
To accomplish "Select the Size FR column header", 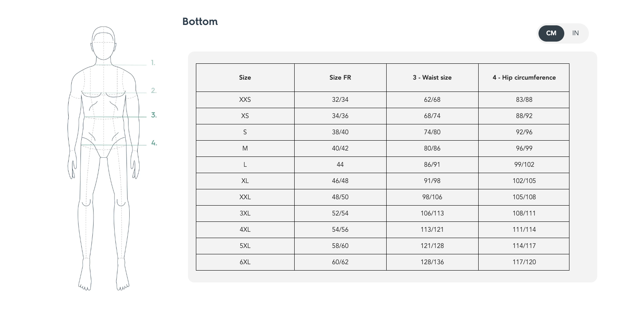I will point(340,78).
